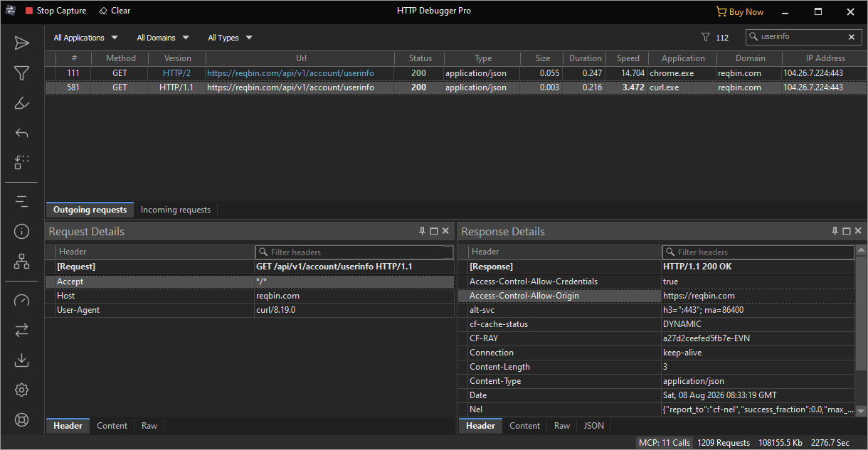Expand the All Types dropdown
This screenshot has height=450, width=868.
pyautogui.click(x=230, y=38)
